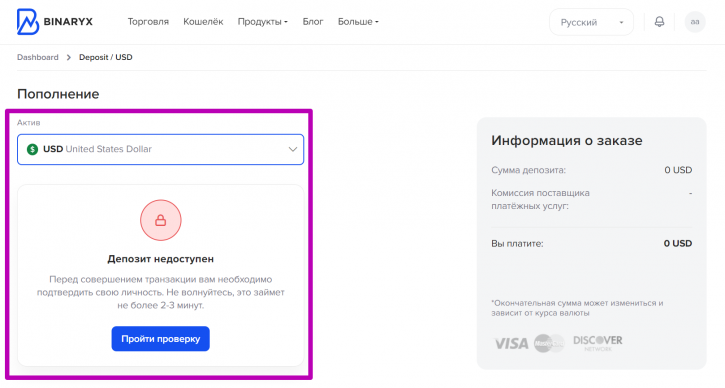Image resolution: width=725 pixels, height=388 pixels.
Task: Expand the Больше dropdown menu
Action: click(x=358, y=22)
